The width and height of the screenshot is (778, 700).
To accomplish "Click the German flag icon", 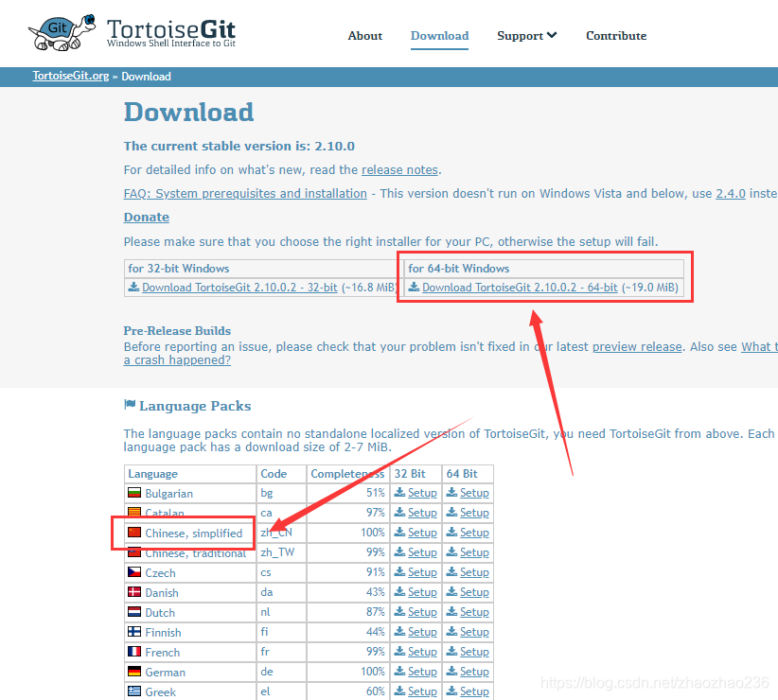I will click(x=134, y=672).
